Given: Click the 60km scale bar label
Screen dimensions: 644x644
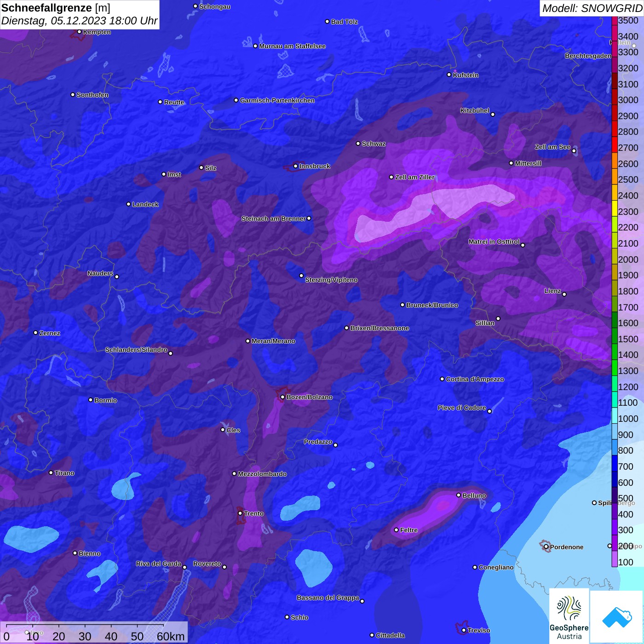Looking at the screenshot, I should click(171, 636).
